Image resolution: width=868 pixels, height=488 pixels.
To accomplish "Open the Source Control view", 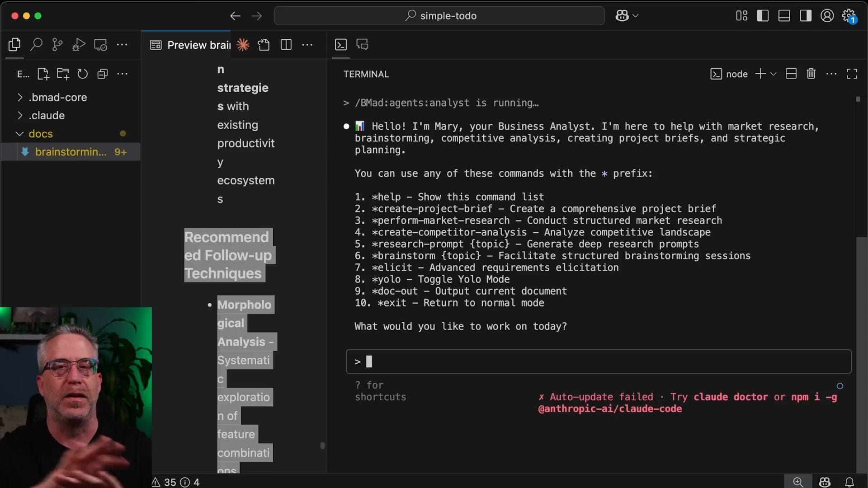I will (x=57, y=44).
